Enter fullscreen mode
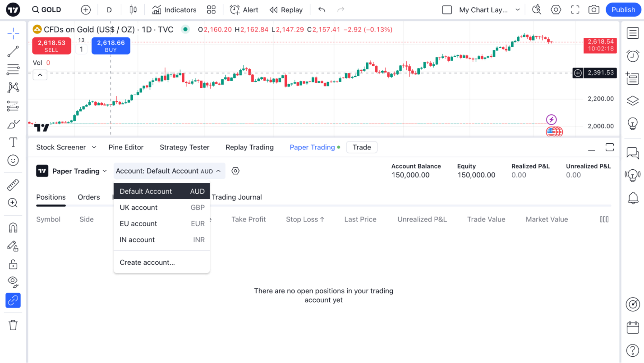This screenshot has width=644, height=363. point(575,9)
